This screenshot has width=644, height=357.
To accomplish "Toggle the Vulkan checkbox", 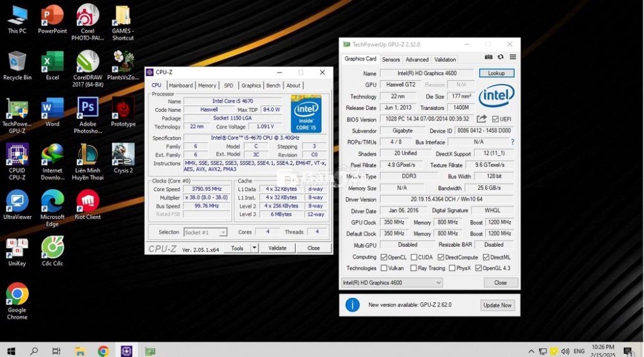I will pyautogui.click(x=384, y=268).
